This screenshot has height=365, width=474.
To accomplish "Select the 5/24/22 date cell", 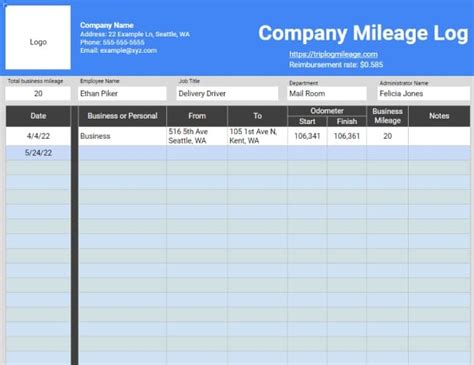I will click(38, 153).
